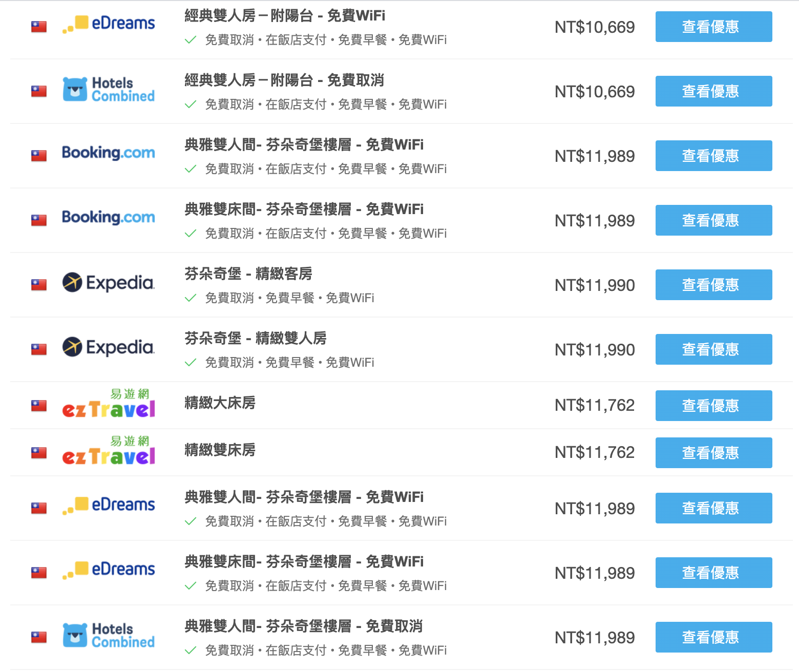Click Taiwan flag in ezTravel 精緻大床房 row
The height and width of the screenshot is (672, 799).
[39, 406]
